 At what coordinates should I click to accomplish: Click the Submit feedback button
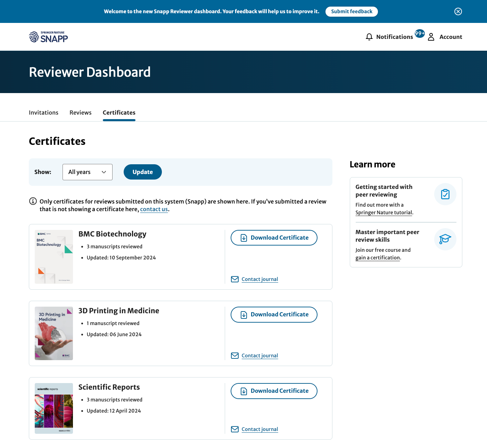[x=352, y=11]
